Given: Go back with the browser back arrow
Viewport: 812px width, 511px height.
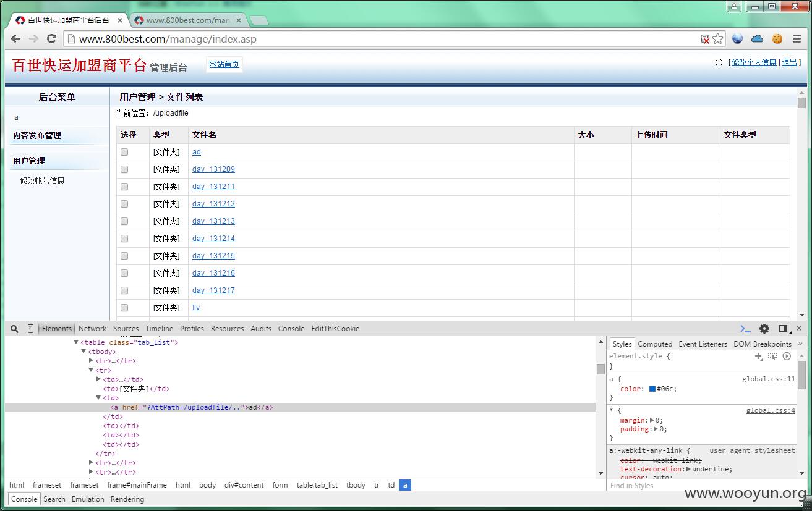Looking at the screenshot, I should tap(15, 39).
